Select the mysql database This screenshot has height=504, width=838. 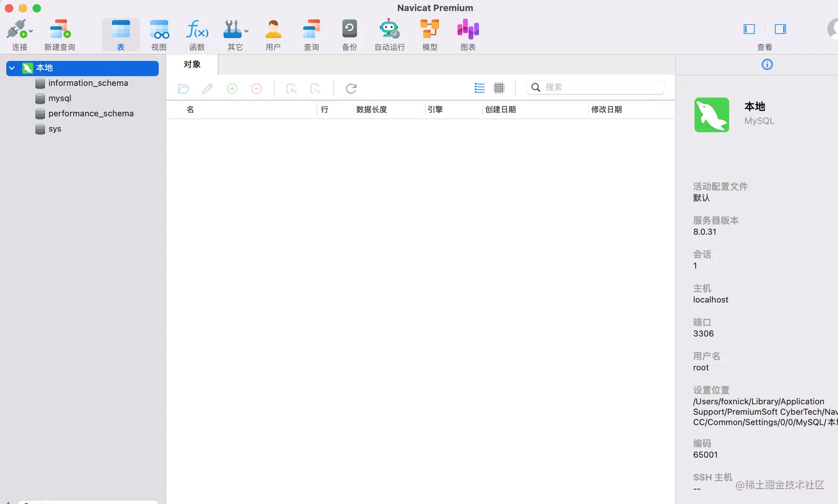tap(60, 98)
